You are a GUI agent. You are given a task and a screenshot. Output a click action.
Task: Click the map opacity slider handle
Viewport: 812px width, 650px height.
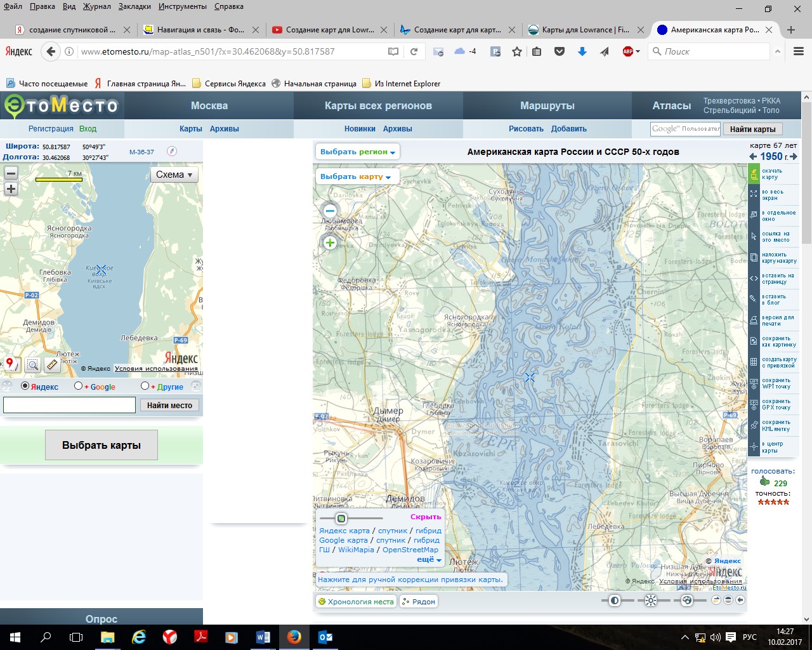[x=341, y=518]
